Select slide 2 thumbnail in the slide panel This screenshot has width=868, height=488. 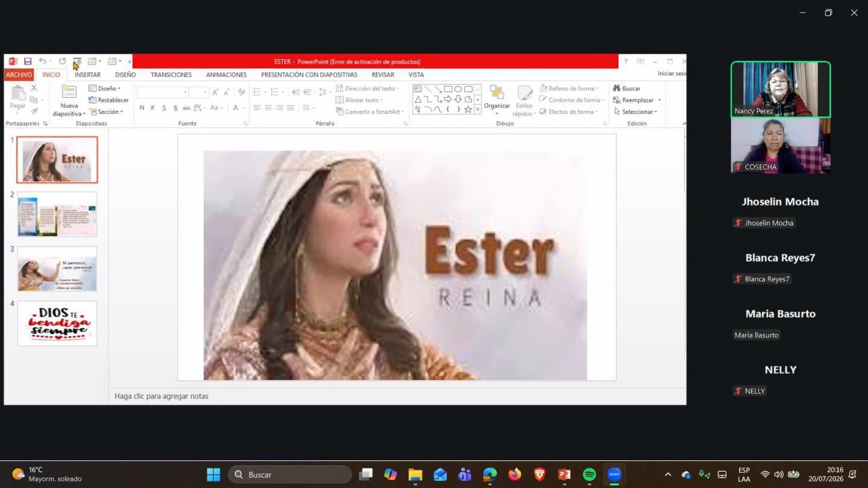click(x=57, y=214)
